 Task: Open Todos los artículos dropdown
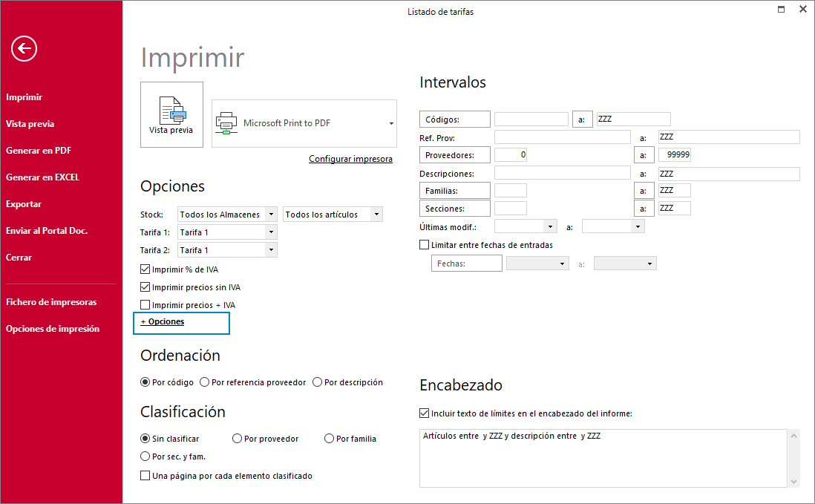click(x=377, y=214)
